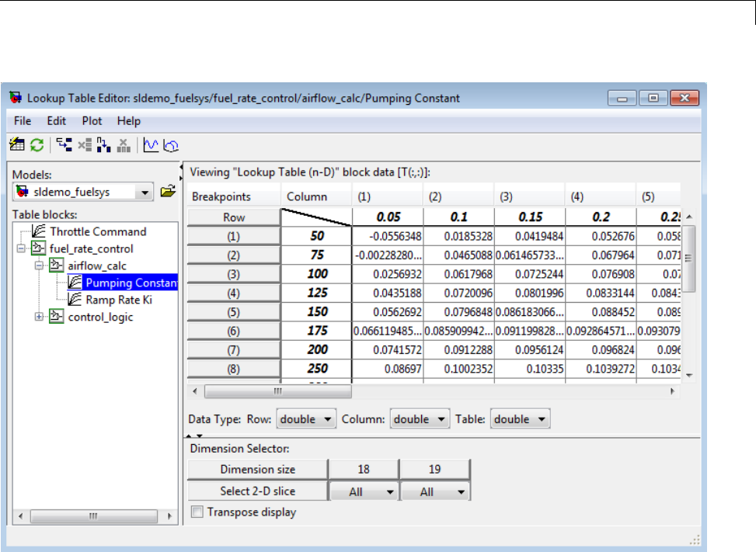Click the update block data toolbar icon
The height and width of the screenshot is (552, 756).
[16, 144]
